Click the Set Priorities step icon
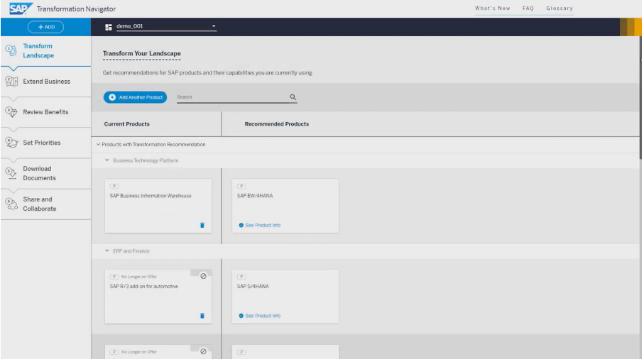The image size is (644, 359). [x=11, y=143]
